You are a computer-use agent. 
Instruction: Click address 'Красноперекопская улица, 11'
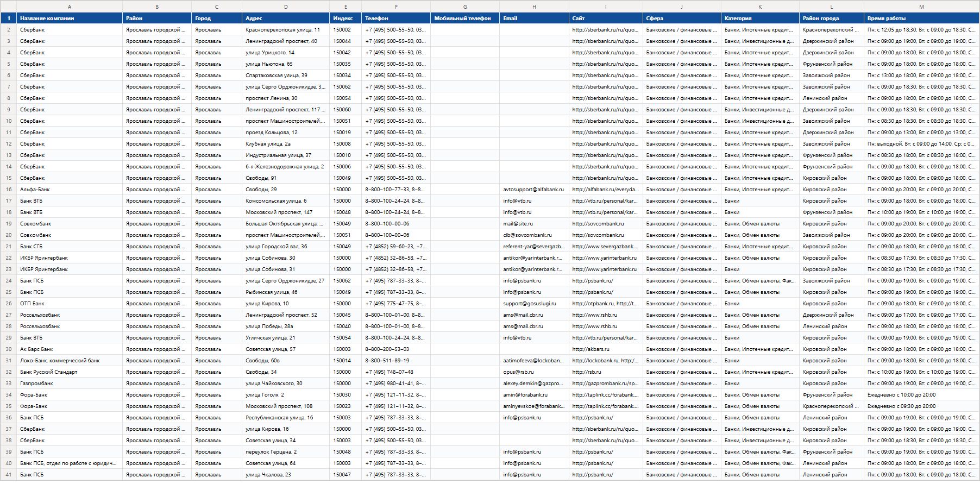tap(286, 30)
